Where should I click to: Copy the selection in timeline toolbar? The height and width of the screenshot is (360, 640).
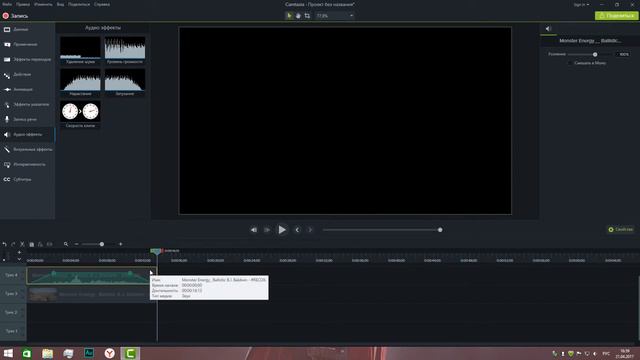click(31, 244)
